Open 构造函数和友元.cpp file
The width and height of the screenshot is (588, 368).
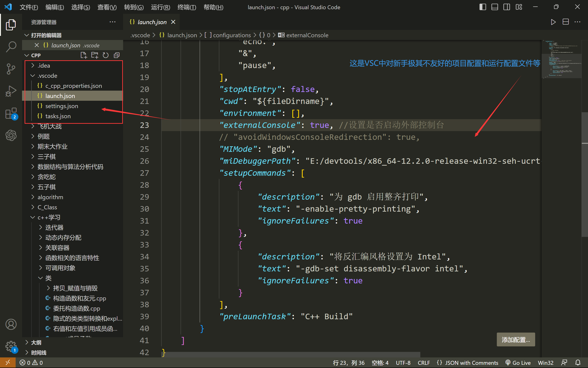[73, 298]
